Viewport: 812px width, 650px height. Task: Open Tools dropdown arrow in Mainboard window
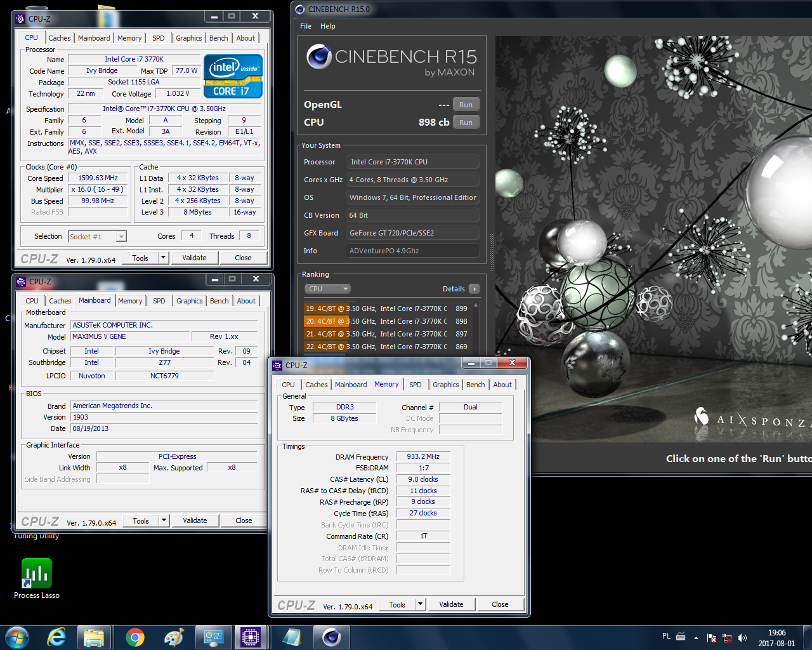164,521
